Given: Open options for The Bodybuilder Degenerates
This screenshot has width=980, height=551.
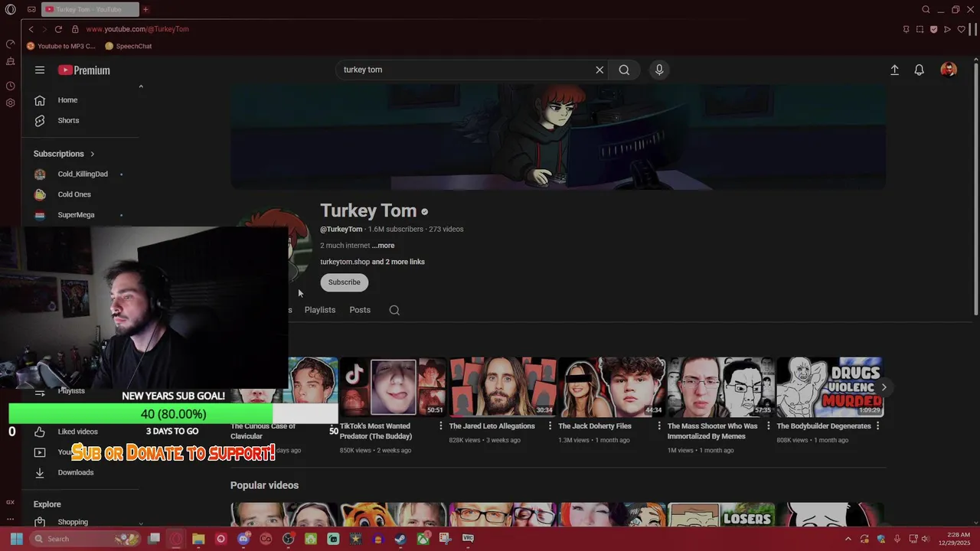Looking at the screenshot, I should click(x=878, y=426).
